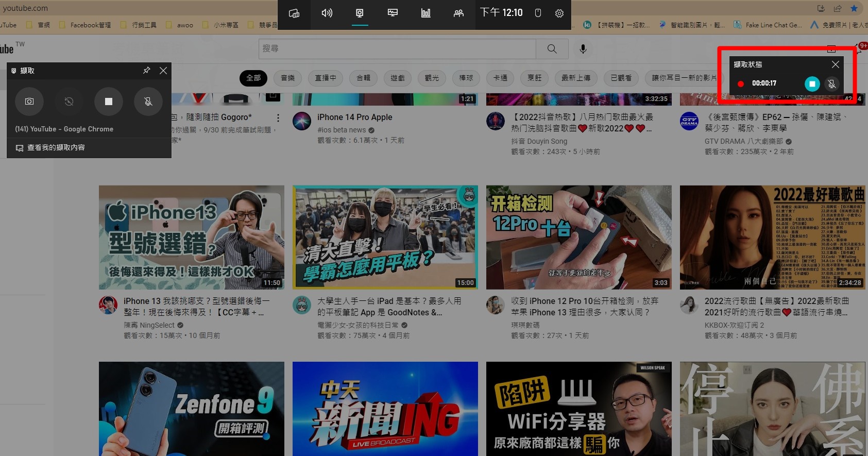Click the YouTube search magnifier button

coord(552,48)
